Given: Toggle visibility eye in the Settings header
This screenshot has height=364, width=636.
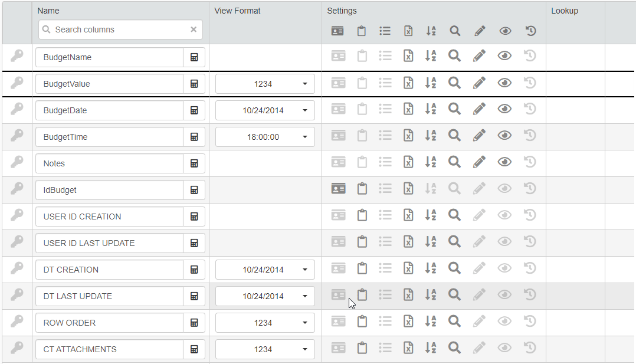Looking at the screenshot, I should pyautogui.click(x=505, y=31).
